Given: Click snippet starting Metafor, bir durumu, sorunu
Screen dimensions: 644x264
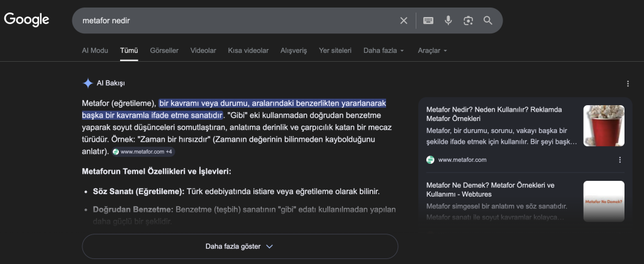Looking at the screenshot, I should tap(501, 137).
